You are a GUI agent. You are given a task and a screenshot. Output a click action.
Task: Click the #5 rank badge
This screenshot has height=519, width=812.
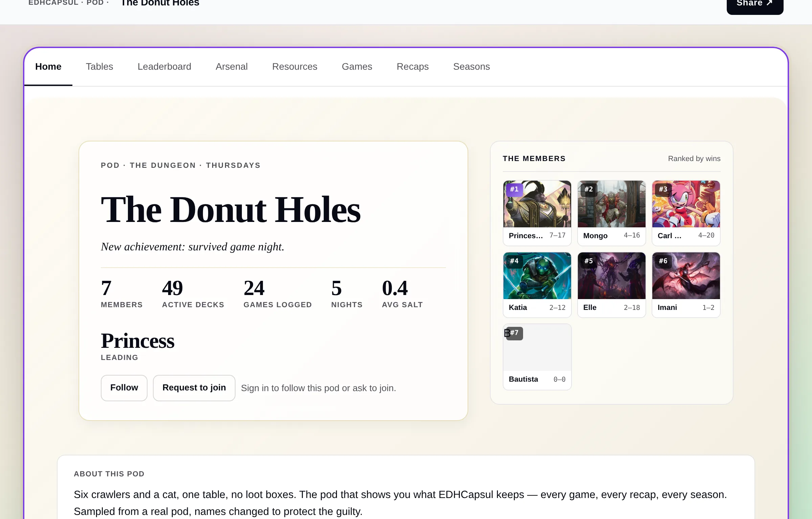point(589,261)
